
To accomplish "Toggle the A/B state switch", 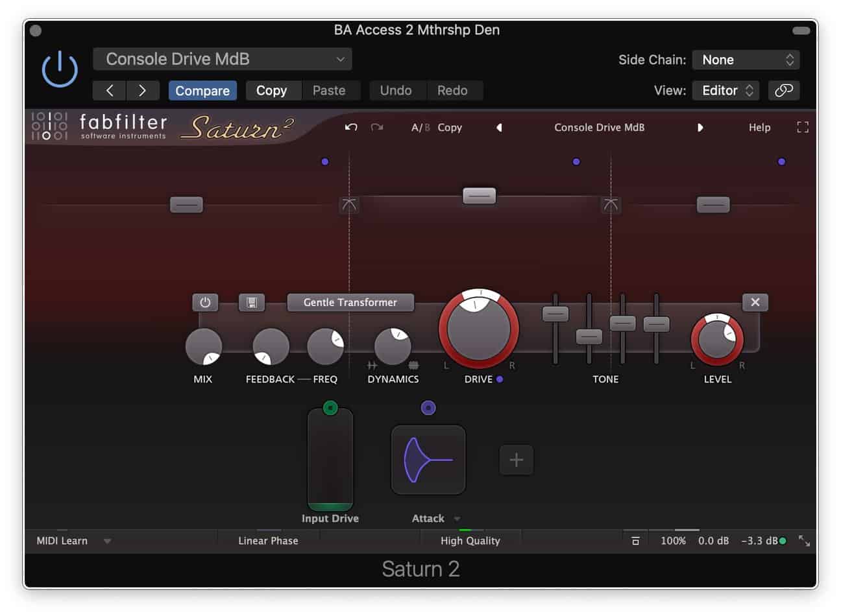I will (421, 128).
